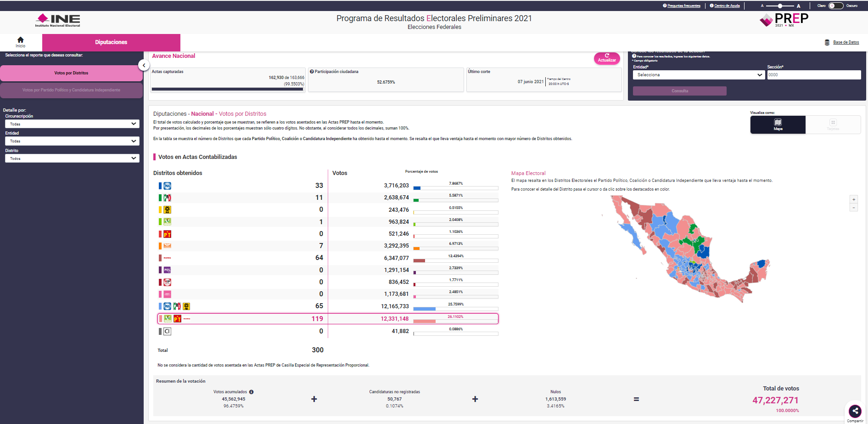Screen dimensions: 868x424
Task: Click the 07 junio 2021 último corte date
Action: [x=530, y=82]
